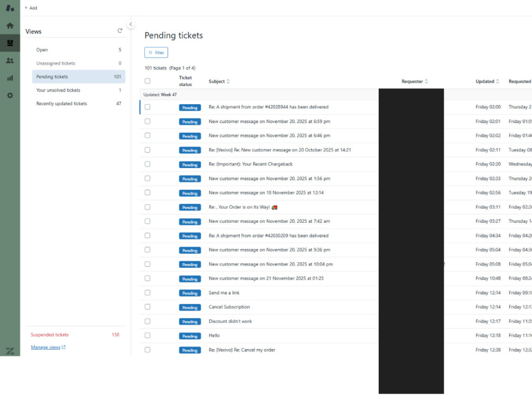Click Updated time Friday 02:20
532x399 pixels.
tap(488, 164)
